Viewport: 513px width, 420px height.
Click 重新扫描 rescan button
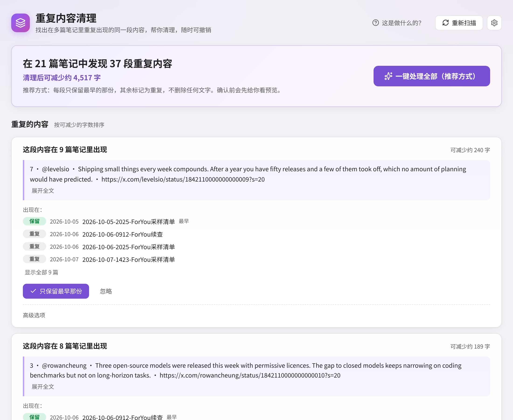pos(459,23)
